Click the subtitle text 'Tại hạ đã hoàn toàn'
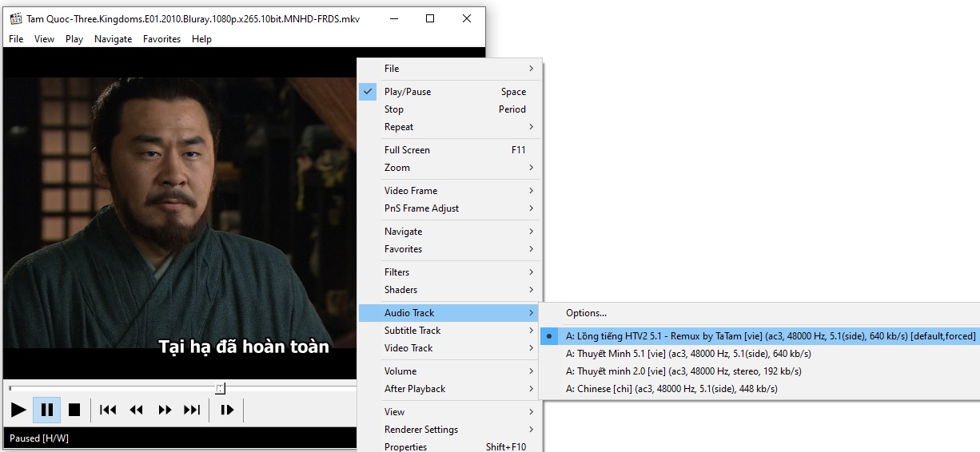This screenshot has width=980, height=452. (244, 347)
